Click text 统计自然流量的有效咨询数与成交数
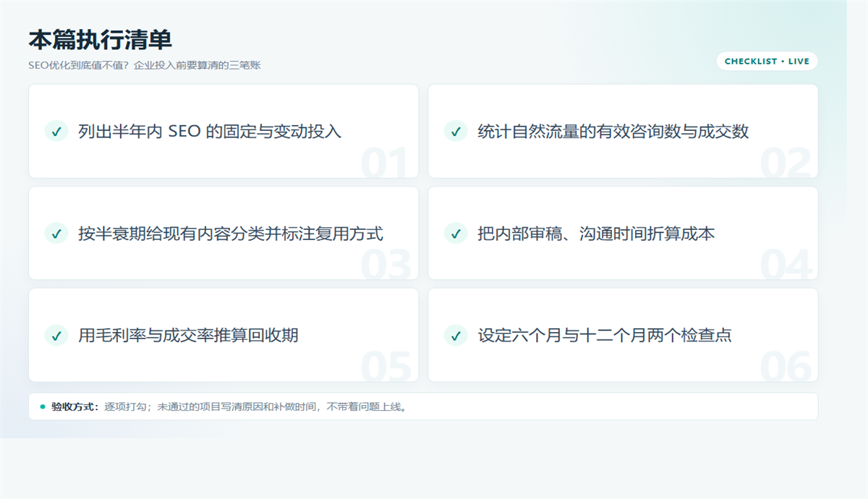The height and width of the screenshot is (499, 868). [x=613, y=131]
